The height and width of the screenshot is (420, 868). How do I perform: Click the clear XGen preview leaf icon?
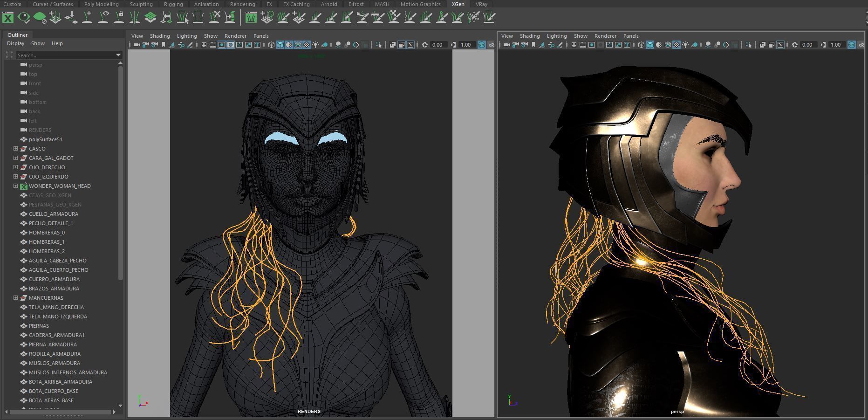coord(40,18)
